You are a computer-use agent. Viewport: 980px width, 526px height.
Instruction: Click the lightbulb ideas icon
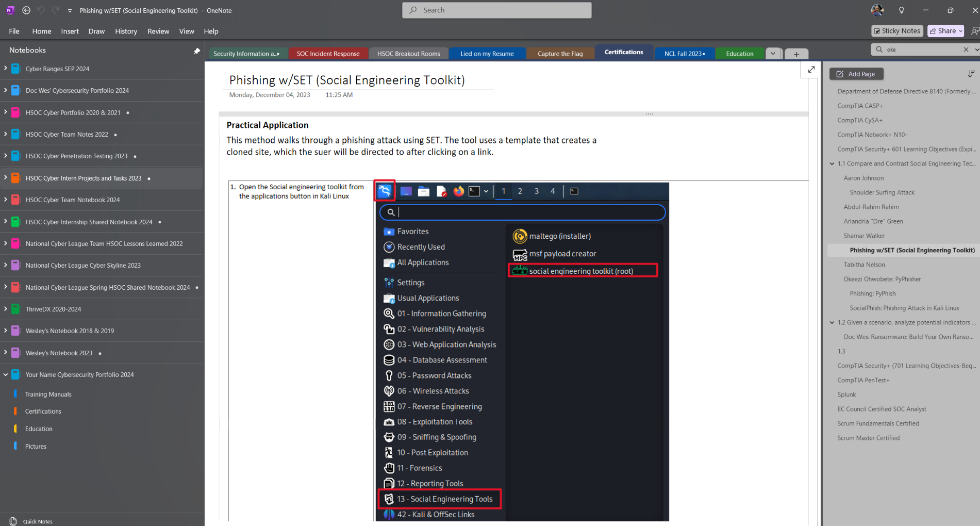coord(901,10)
